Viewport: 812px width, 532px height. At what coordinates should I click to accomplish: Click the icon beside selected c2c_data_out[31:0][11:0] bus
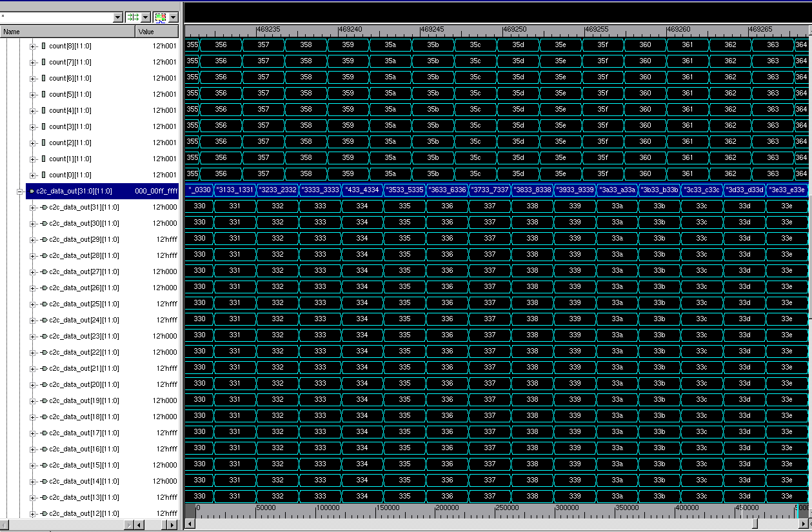tap(32, 191)
